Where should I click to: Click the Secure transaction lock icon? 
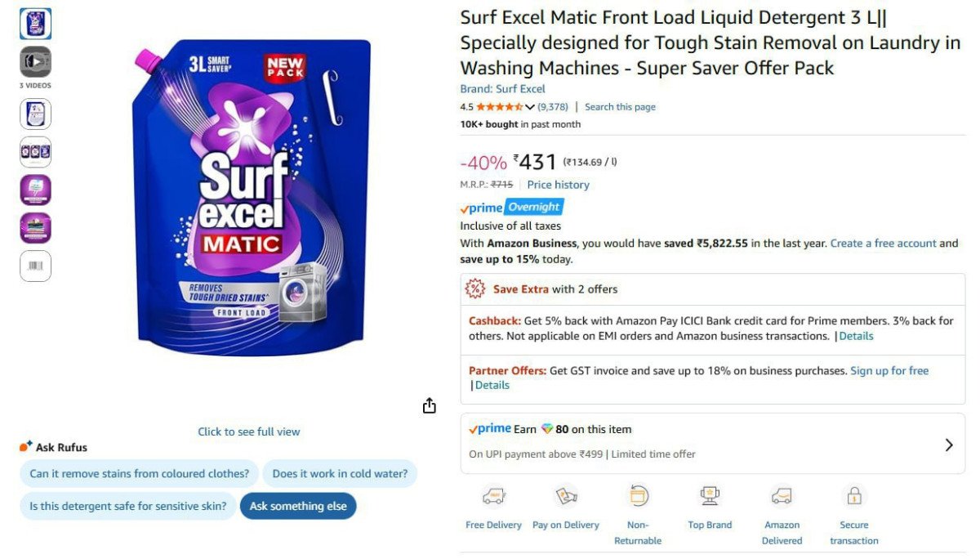(x=854, y=496)
